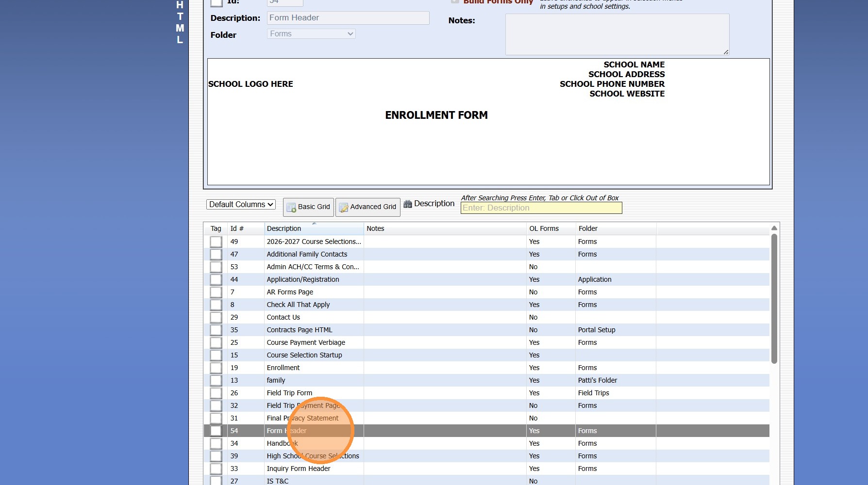Tick the checkbox for Contracts Page HTML row
868x485 pixels.
[x=216, y=330]
